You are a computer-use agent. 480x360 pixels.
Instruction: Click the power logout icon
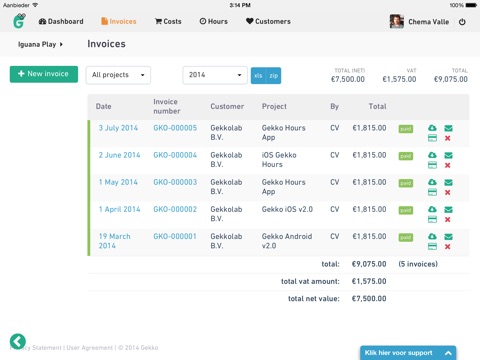click(x=462, y=22)
